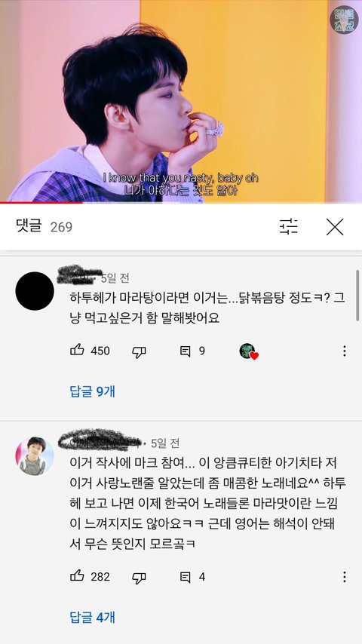Like the comment with 282 likes

pyautogui.click(x=77, y=577)
